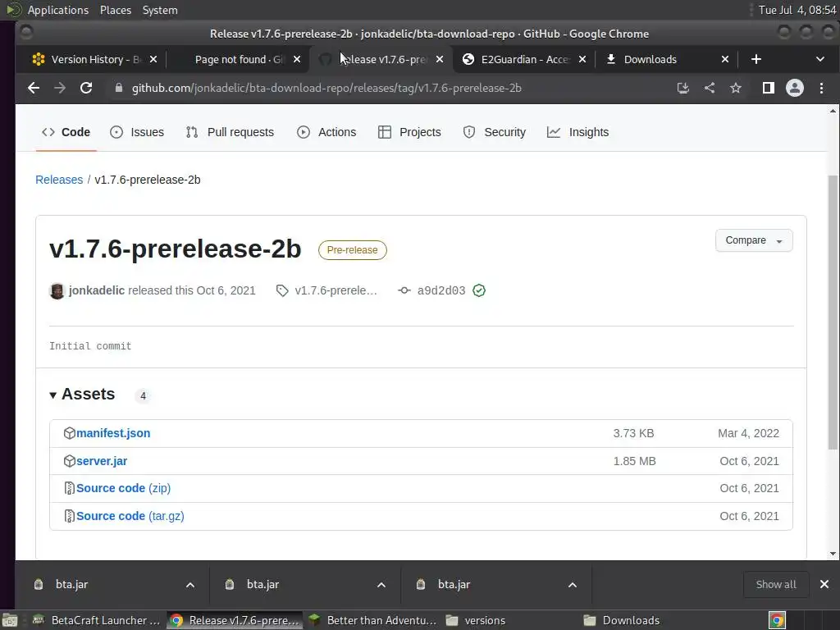Open the System menu
Viewport: 840px width, 630px height.
160,10
